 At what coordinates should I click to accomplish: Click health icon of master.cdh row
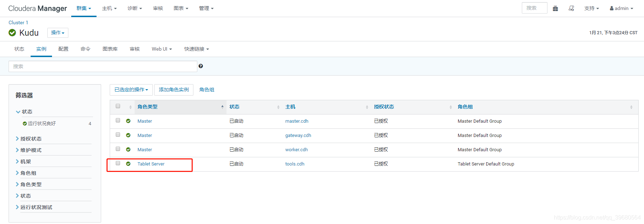(128, 121)
